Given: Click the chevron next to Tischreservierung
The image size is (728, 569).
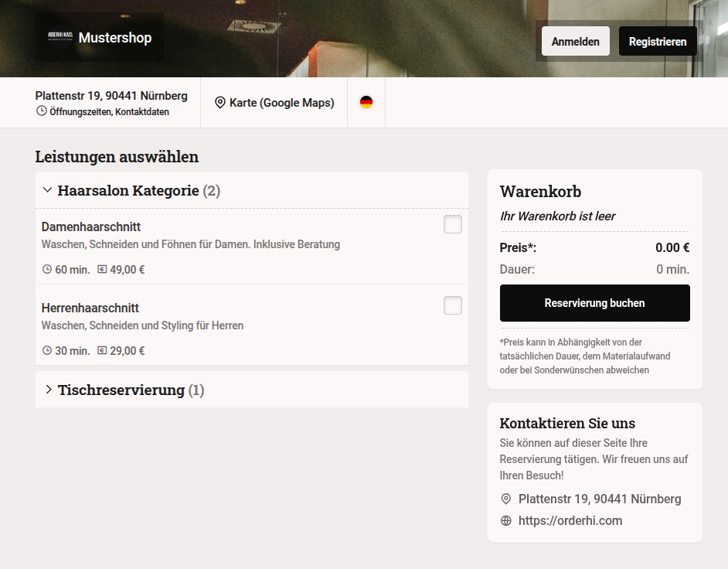Looking at the screenshot, I should [x=49, y=390].
